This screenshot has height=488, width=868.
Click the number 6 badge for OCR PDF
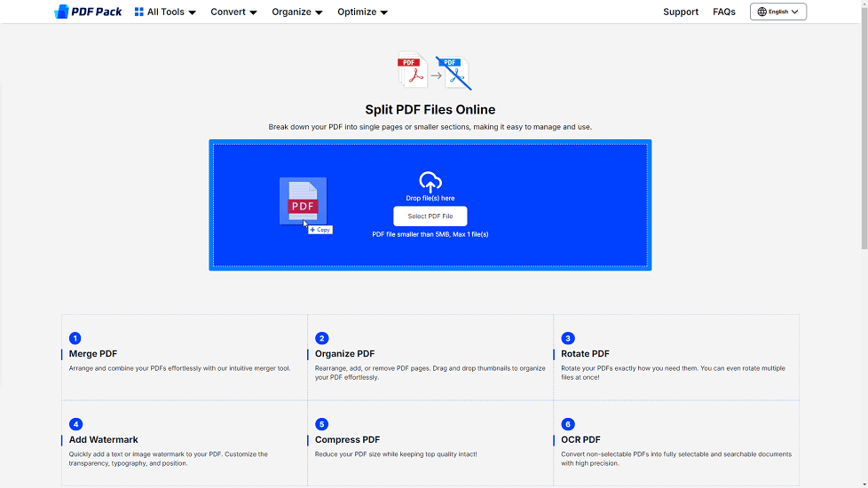568,424
